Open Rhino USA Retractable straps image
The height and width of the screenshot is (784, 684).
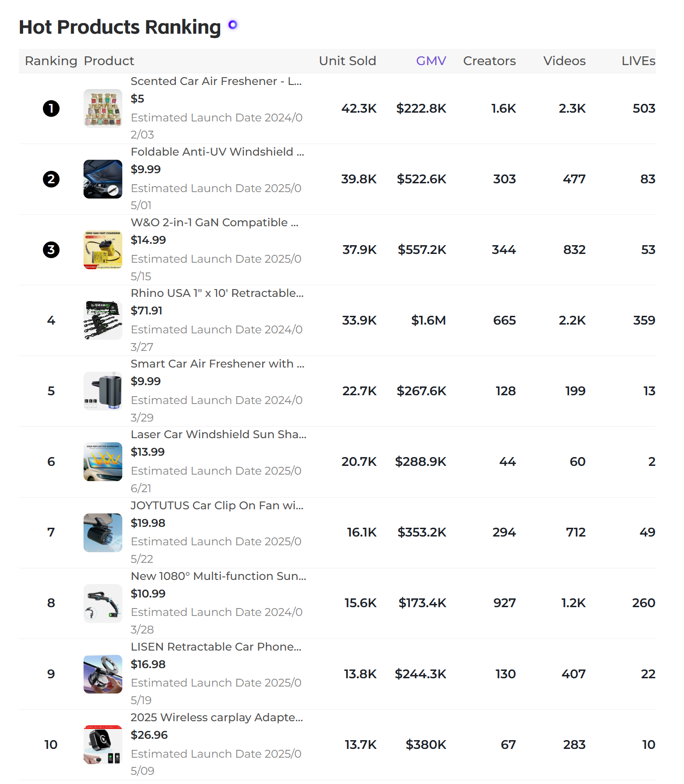pyautogui.click(x=103, y=320)
